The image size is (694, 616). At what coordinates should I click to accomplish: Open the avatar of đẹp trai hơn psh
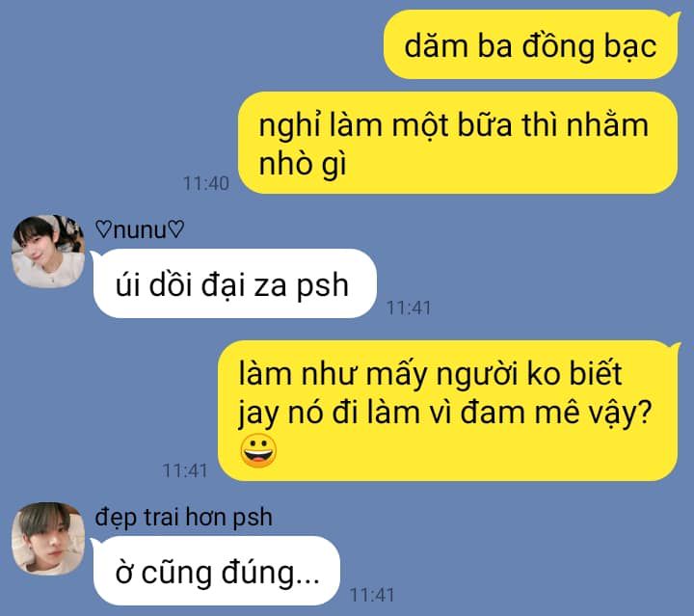(x=48, y=539)
